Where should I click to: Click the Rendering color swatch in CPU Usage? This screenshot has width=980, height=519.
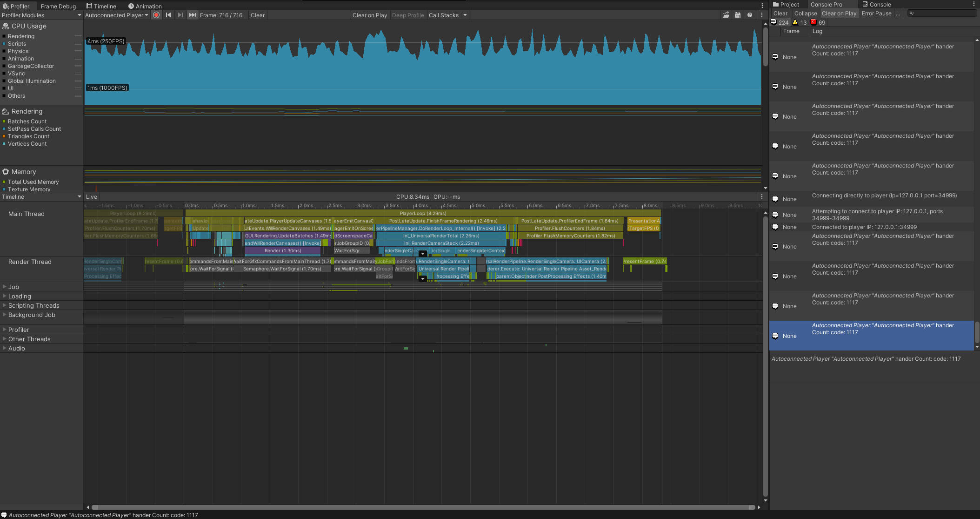click(4, 36)
